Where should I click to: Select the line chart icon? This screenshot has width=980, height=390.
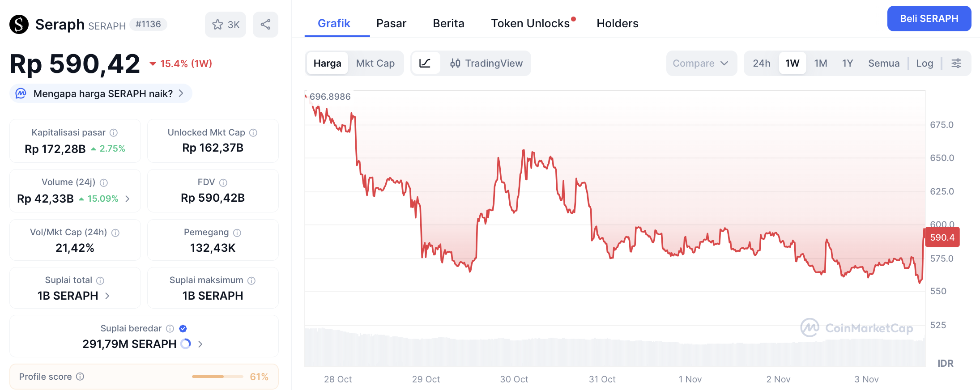[x=425, y=63]
